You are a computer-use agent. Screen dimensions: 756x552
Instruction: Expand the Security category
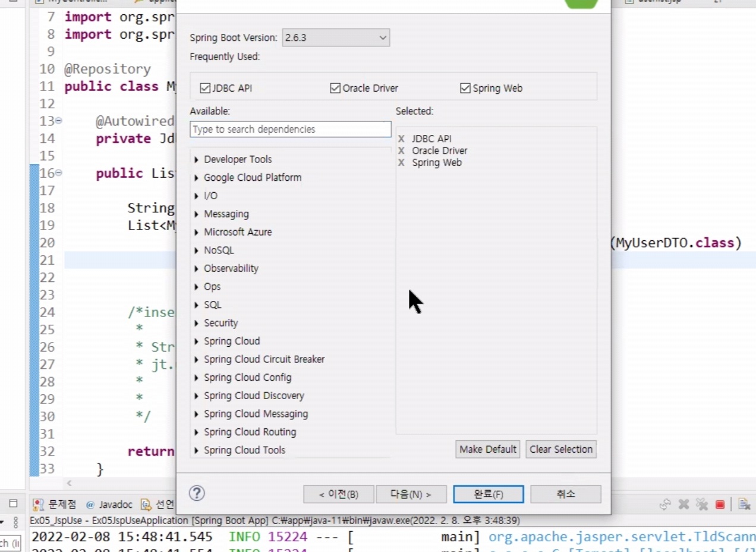(196, 323)
